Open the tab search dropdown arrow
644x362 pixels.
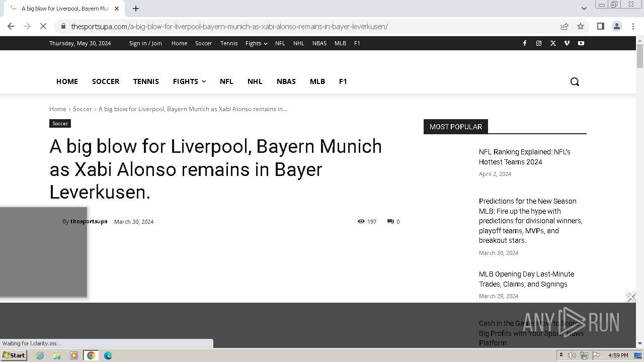(x=584, y=9)
